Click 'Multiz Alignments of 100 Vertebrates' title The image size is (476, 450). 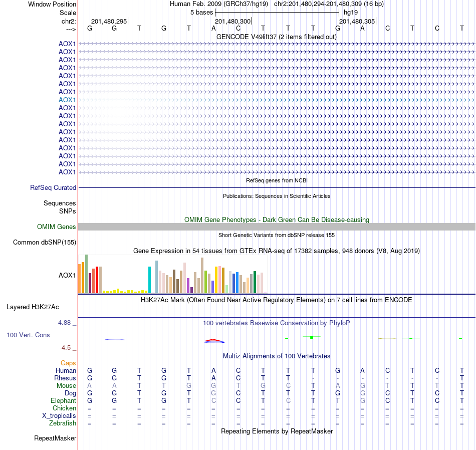(x=277, y=356)
